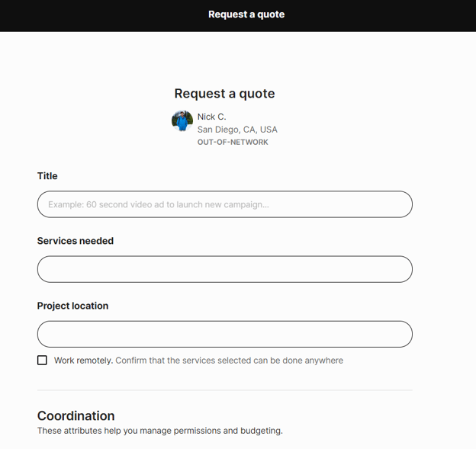Viewport: 476px width, 449px height.
Task: Click the "Confirm that the services selected" hint
Action: coord(229,361)
